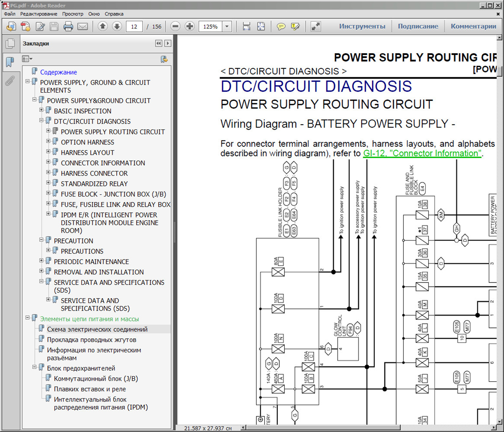
Task: Toggle the Bookmarks panel icon
Action: [x=10, y=61]
